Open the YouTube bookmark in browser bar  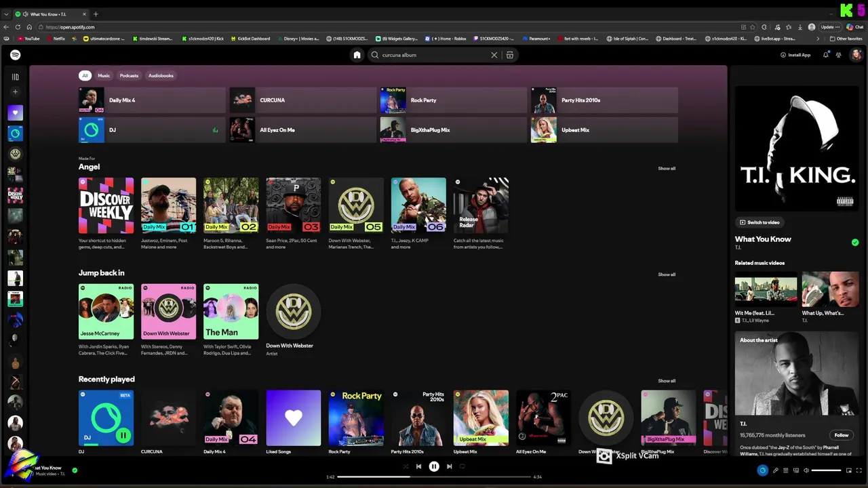tap(28, 39)
